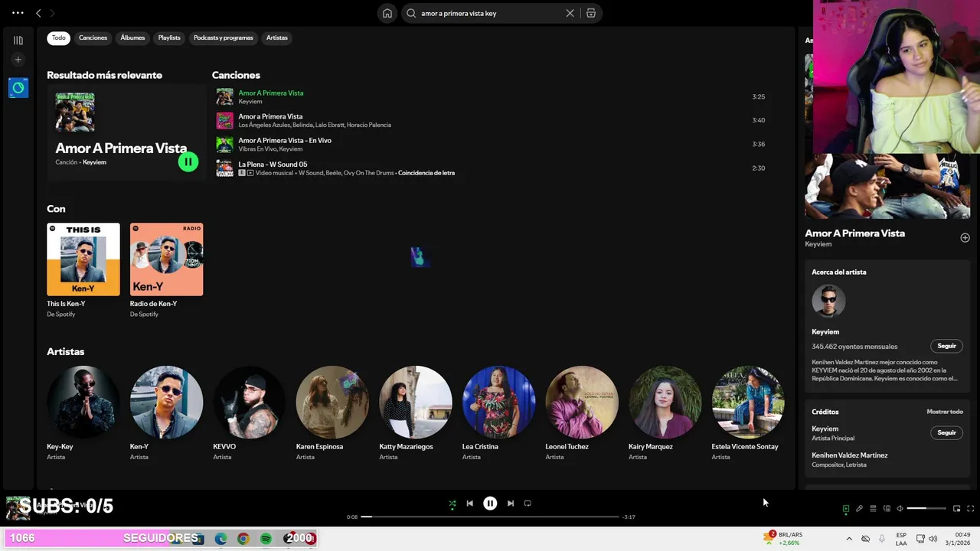Screen dimensions: 980x551
Task: Open ESP LAA language selector
Action: tap(901, 539)
